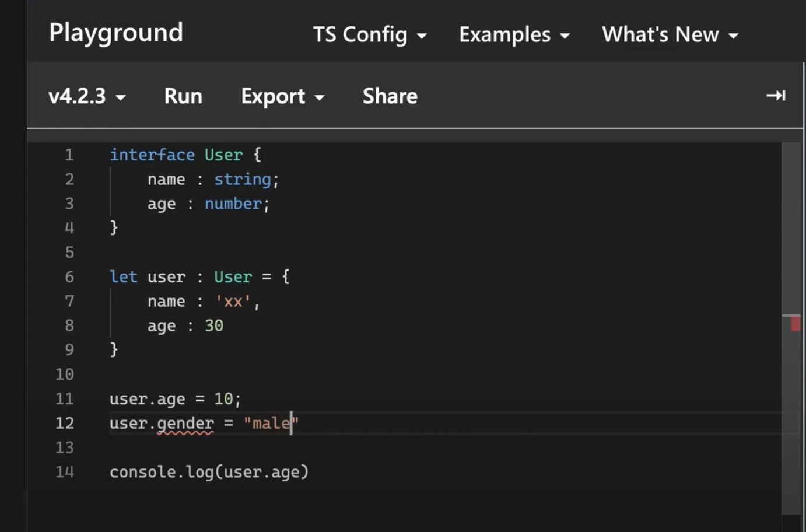Click the value 10 on line 11
The height and width of the screenshot is (532, 806).
(x=223, y=398)
